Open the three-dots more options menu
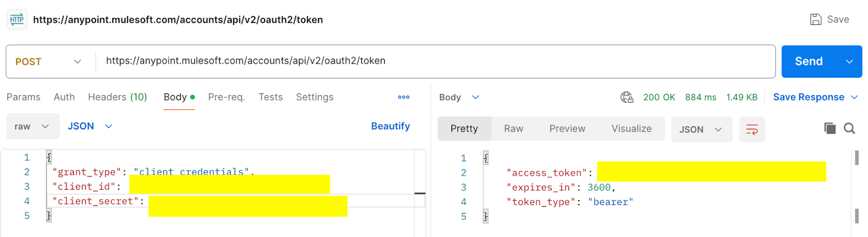Image resolution: width=868 pixels, height=237 pixels. coord(404,97)
